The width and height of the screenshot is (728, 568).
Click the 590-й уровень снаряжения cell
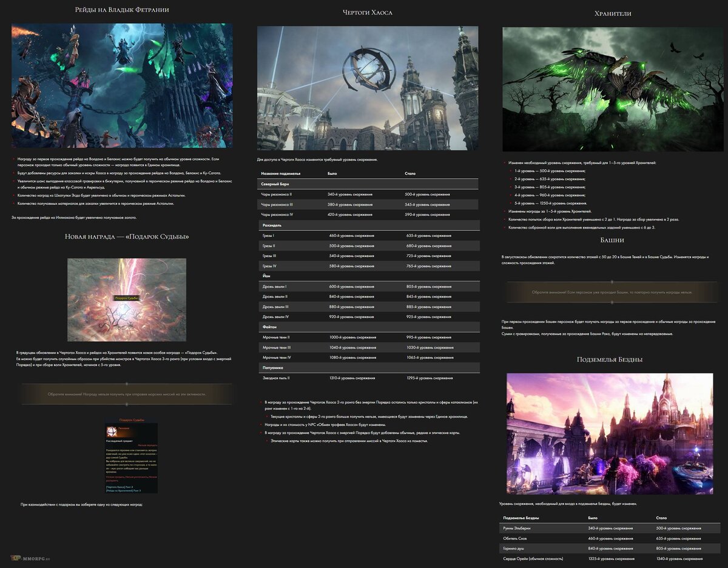427,215
